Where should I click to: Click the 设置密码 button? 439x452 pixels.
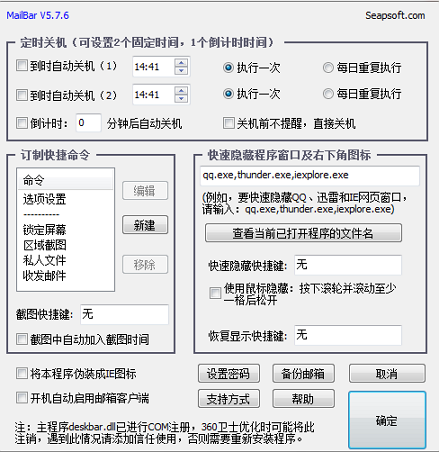229,373
